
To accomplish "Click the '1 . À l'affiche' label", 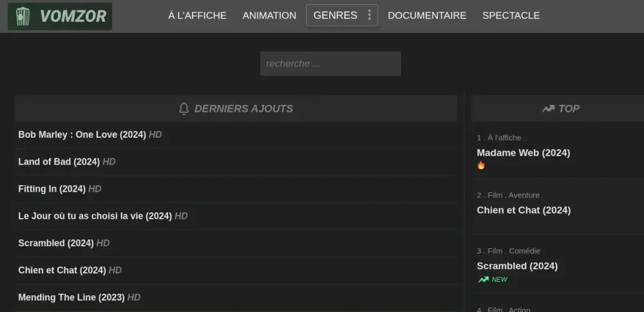I will (499, 138).
